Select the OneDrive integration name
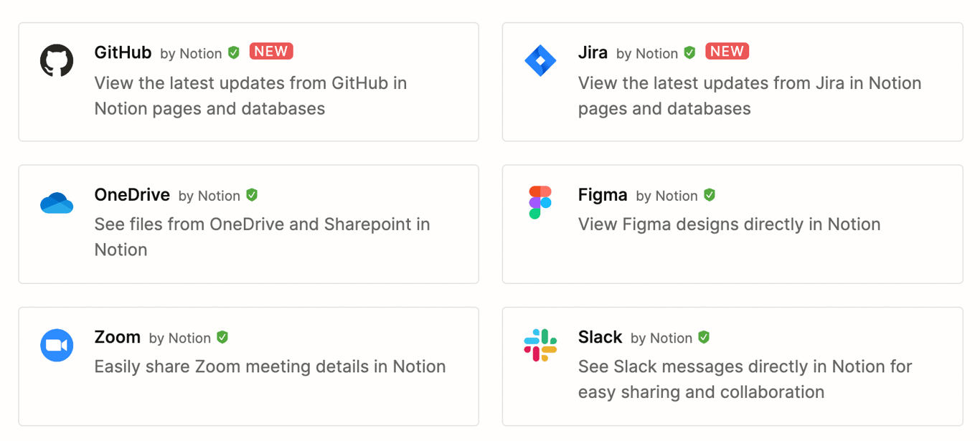Screen dimensions: 980x441 132,195
